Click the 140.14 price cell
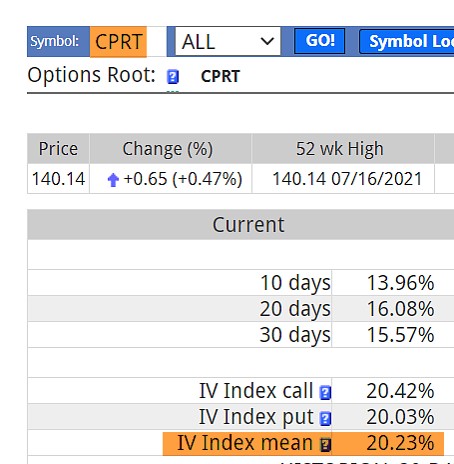Viewport: 454px width, 464px height. pos(58,179)
